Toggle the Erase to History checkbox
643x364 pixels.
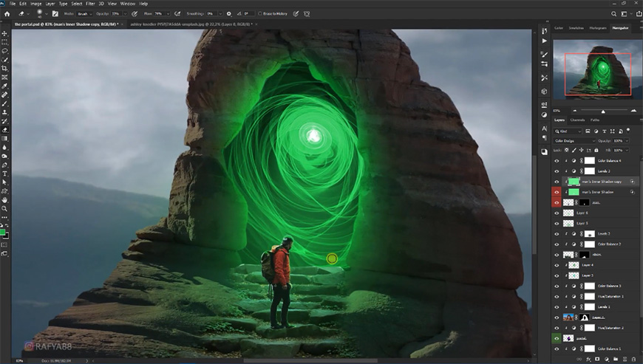tap(260, 13)
